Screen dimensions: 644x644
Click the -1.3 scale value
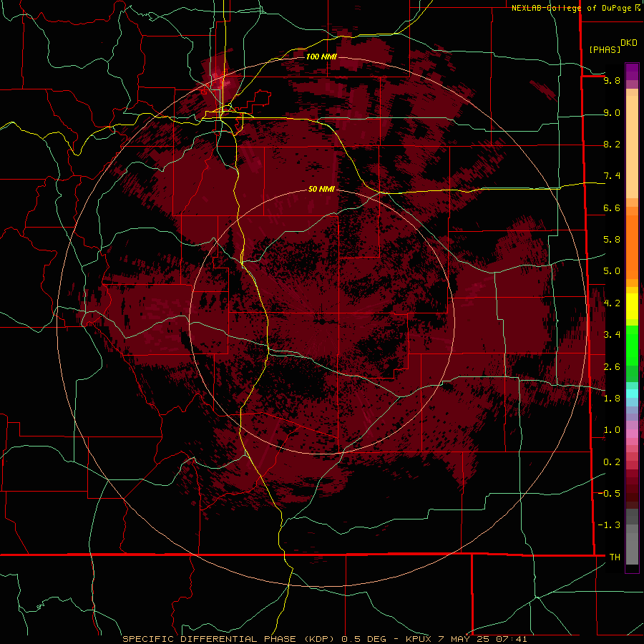click(610, 525)
